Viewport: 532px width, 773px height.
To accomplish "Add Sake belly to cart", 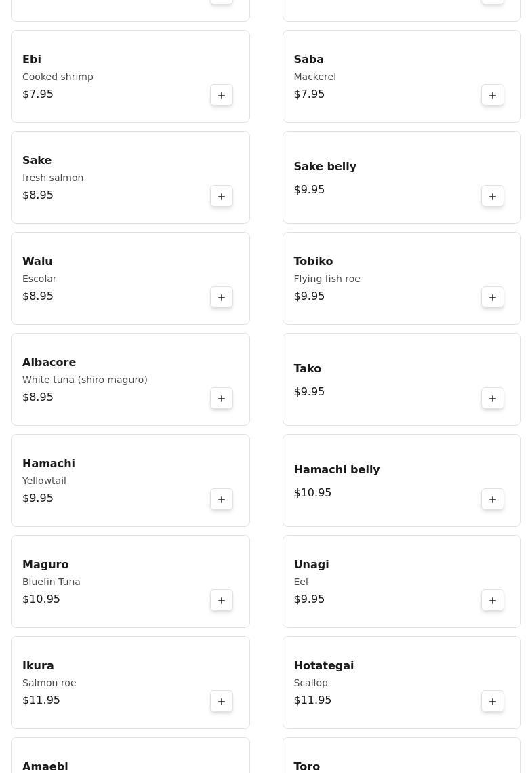I will (493, 197).
